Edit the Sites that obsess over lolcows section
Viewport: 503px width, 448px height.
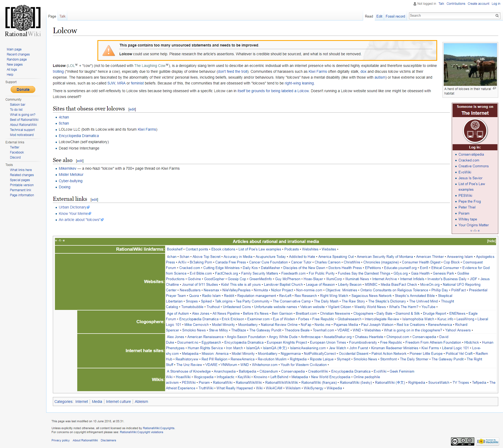(132, 109)
